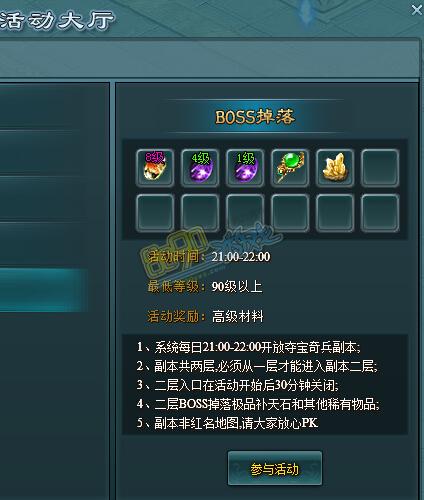424x500 pixels.
Task: Click the BOSS掉落 section header
Action: (255, 117)
